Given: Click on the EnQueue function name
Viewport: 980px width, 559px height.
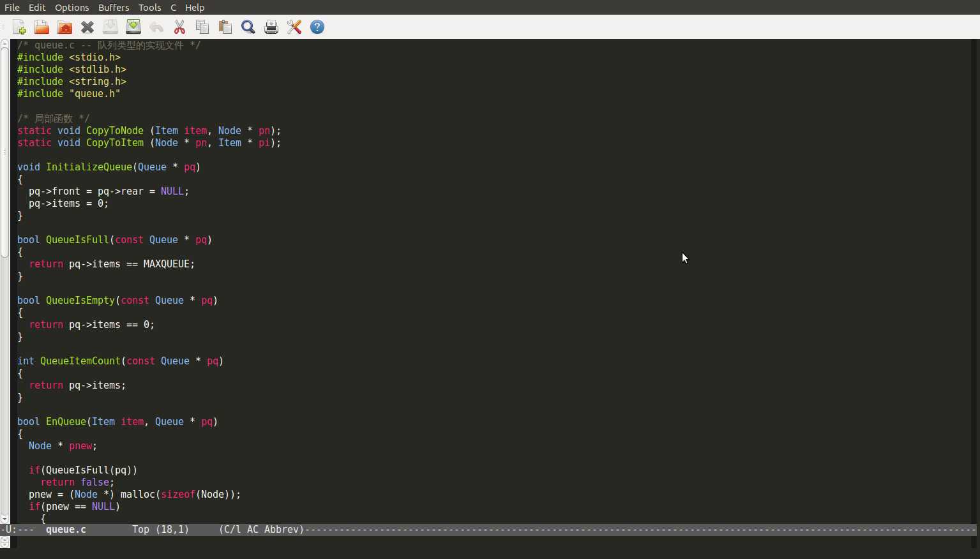Looking at the screenshot, I should (66, 422).
